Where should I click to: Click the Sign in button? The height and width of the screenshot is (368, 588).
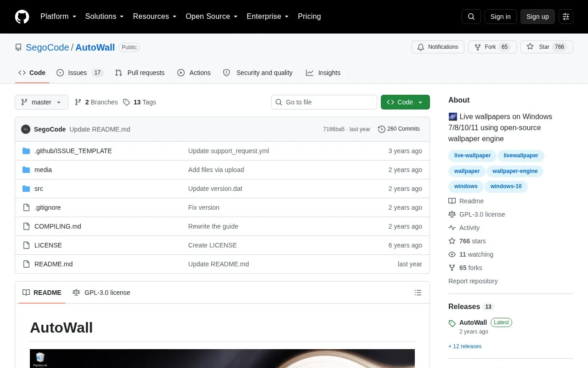point(500,17)
